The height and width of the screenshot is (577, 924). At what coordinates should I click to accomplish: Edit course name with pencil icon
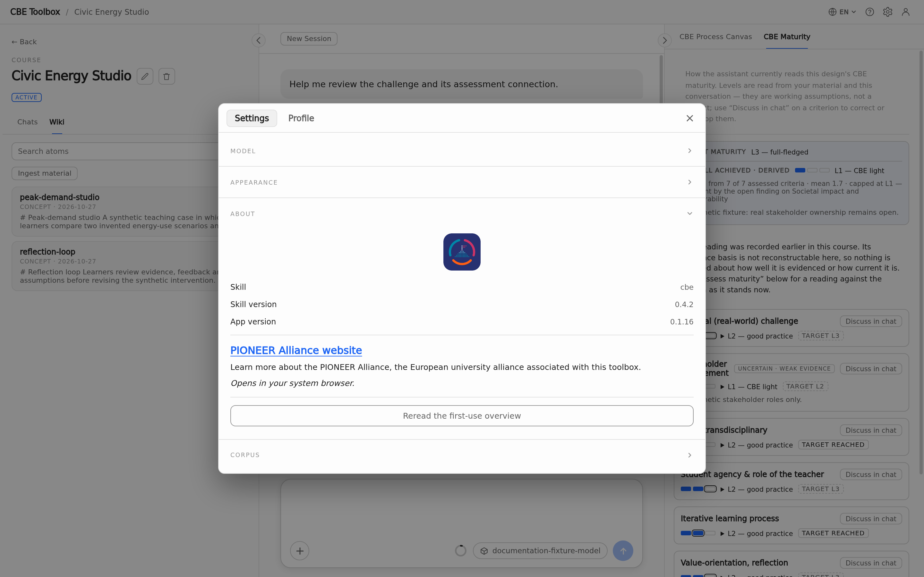point(145,76)
